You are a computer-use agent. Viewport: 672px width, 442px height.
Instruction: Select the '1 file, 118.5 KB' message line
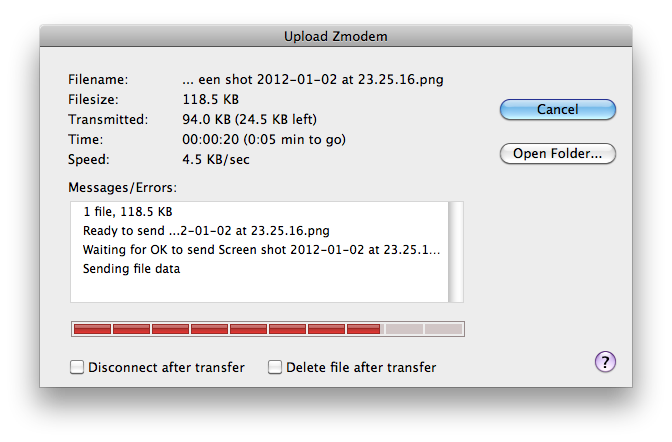pos(128,212)
